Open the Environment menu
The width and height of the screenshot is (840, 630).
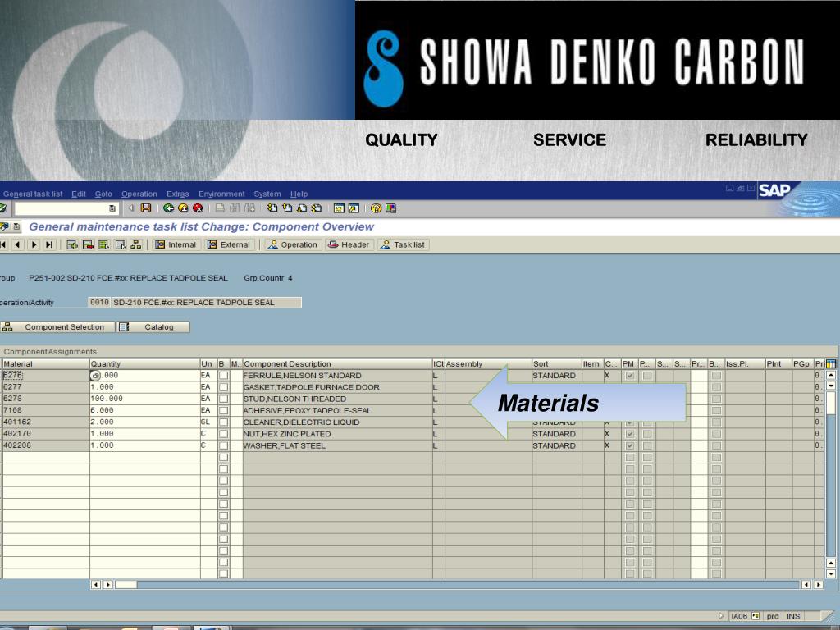(221, 194)
